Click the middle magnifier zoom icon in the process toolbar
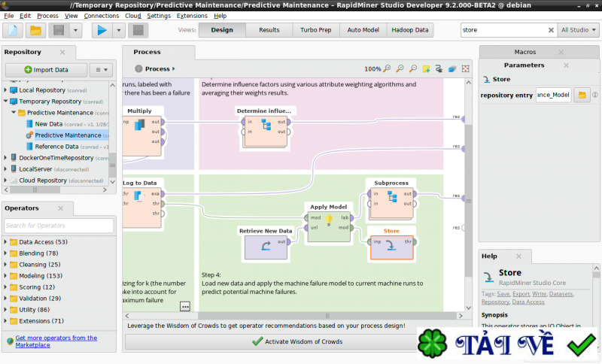 point(400,68)
